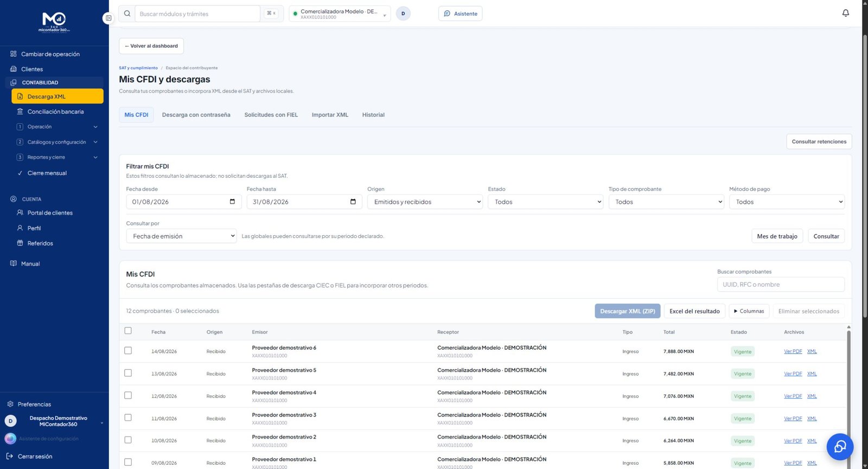Switch to the Mis CFDI tab
Viewport: 868px width, 469px height.
(x=136, y=115)
